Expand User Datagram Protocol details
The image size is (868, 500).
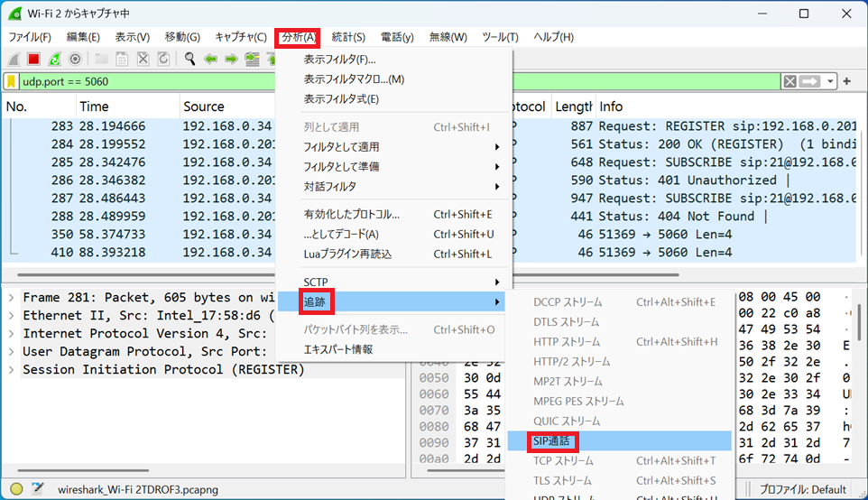pos(11,351)
